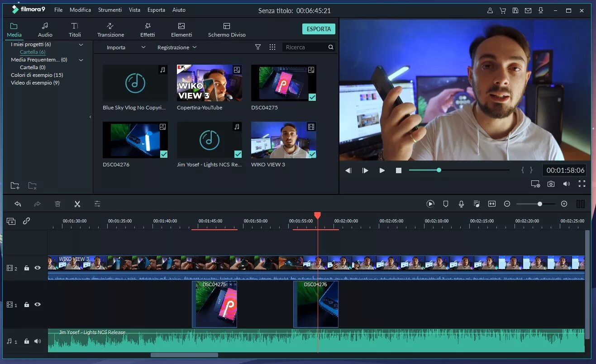Switch to the Titoli tab
Screen dimensions: 596x364
pos(75,30)
